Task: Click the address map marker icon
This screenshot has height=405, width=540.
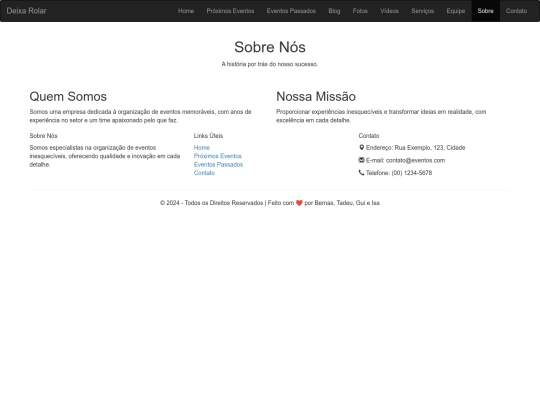Action: pyautogui.click(x=361, y=147)
